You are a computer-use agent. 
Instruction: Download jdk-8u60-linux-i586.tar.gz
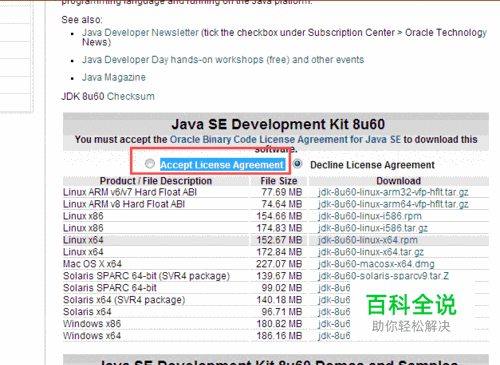pos(373,228)
